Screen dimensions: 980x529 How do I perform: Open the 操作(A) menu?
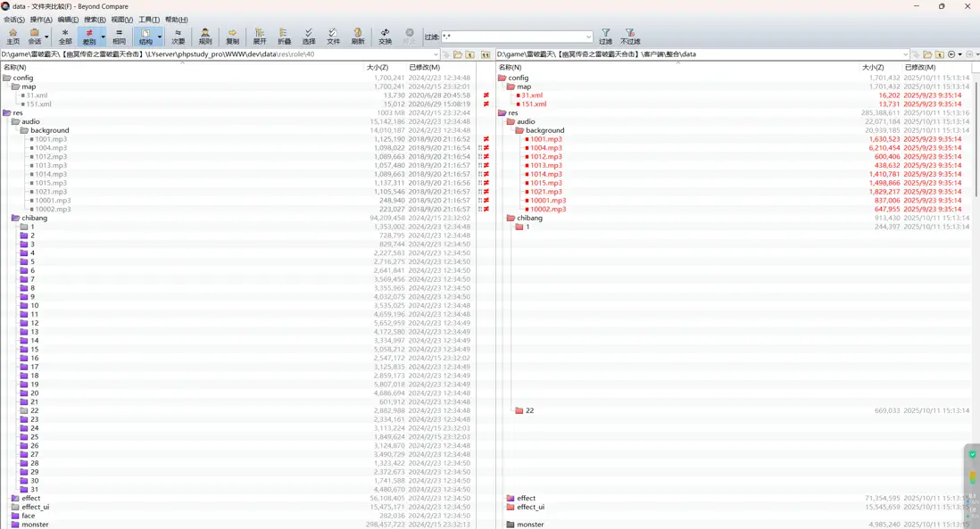pos(41,20)
